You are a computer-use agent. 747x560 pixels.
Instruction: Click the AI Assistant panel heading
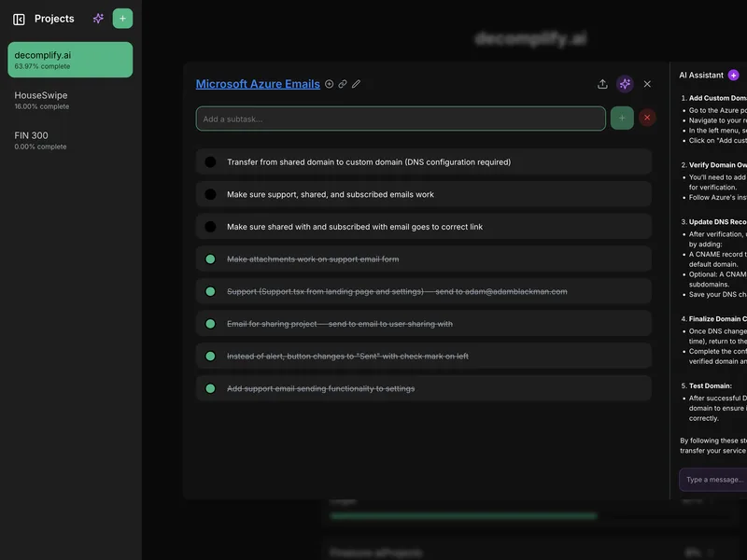coord(701,75)
